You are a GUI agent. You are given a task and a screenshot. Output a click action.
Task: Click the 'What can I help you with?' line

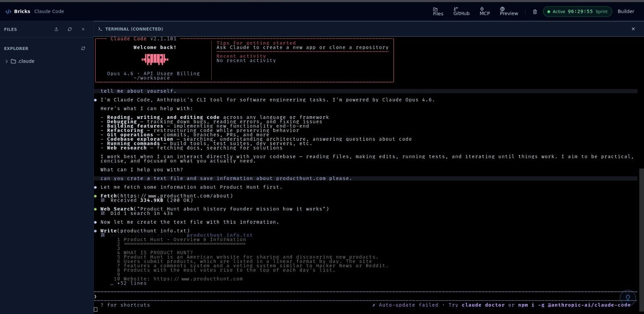(142, 170)
